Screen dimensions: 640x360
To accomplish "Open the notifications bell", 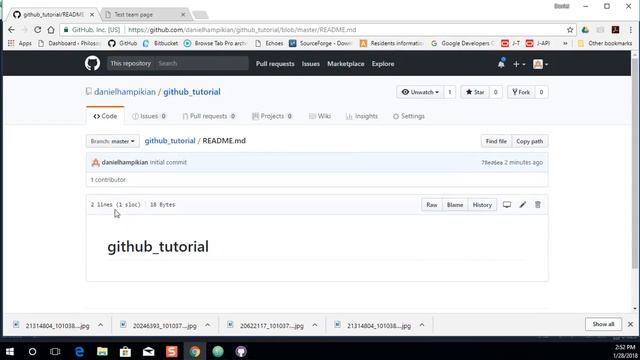I will point(501,64).
